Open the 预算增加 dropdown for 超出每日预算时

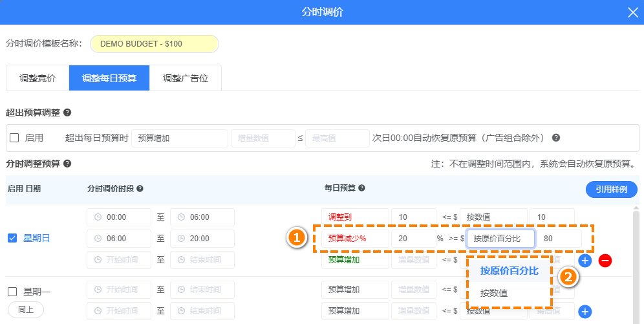tap(180, 138)
